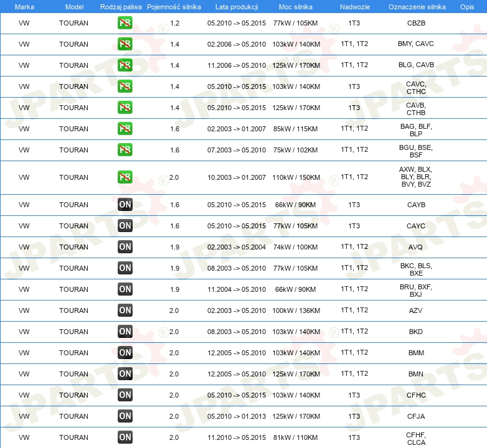Click production years 02.2006 -> 05.2010

237,44
